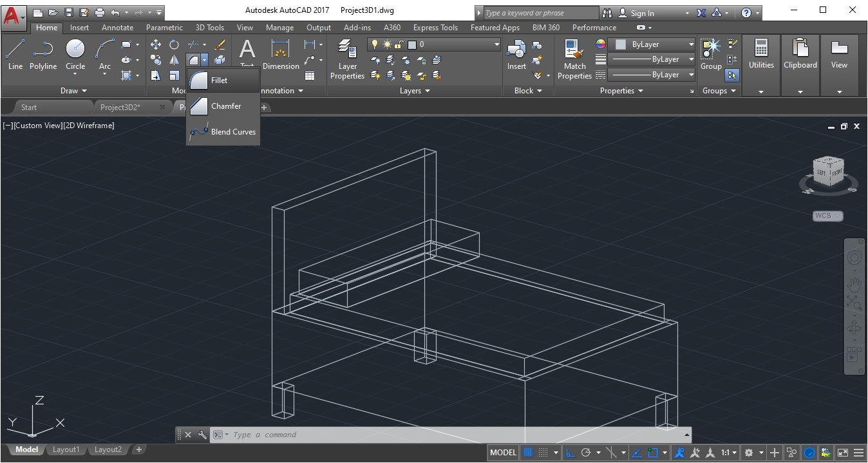Viewport: 868px width, 463px height.
Task: Open the WCS coordinate system dropdown
Action: coord(828,216)
